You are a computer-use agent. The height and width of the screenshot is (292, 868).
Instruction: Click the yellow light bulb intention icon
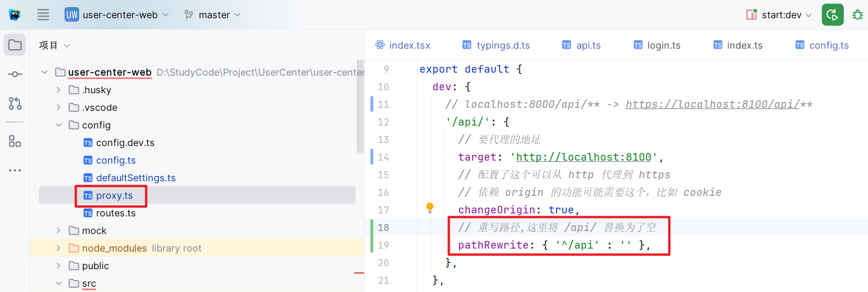430,208
